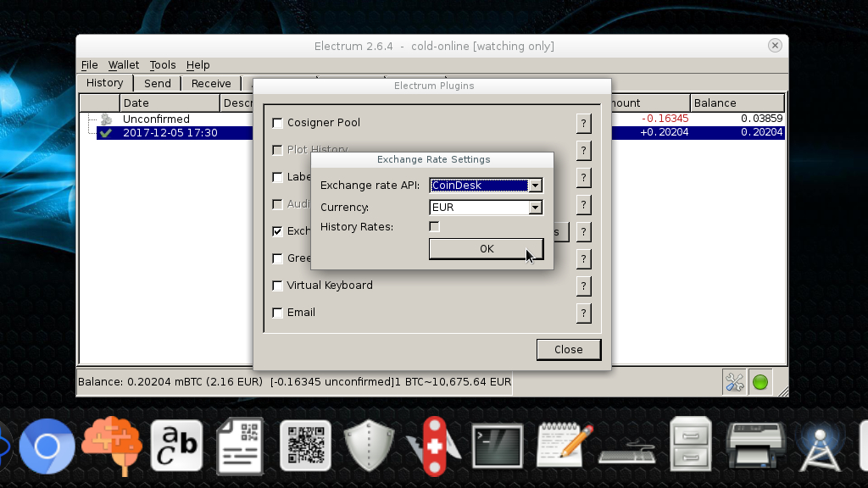Open the abc font app in dock
Screen dimensions: 868x488
click(176, 446)
